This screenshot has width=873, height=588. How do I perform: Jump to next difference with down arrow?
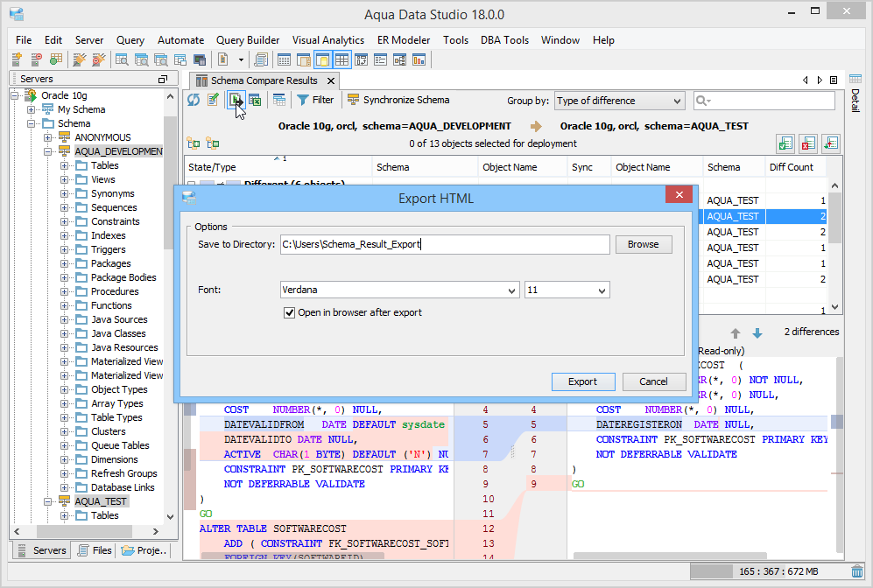pos(757,333)
